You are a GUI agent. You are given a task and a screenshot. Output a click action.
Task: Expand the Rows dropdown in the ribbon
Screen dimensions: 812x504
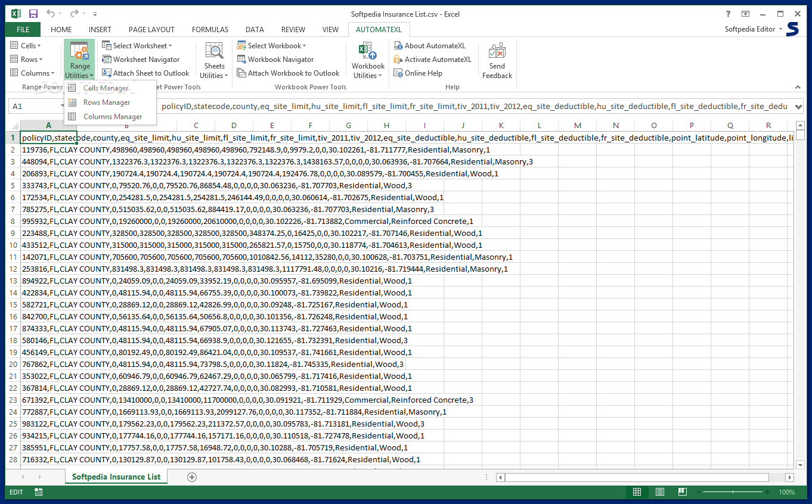(26, 60)
